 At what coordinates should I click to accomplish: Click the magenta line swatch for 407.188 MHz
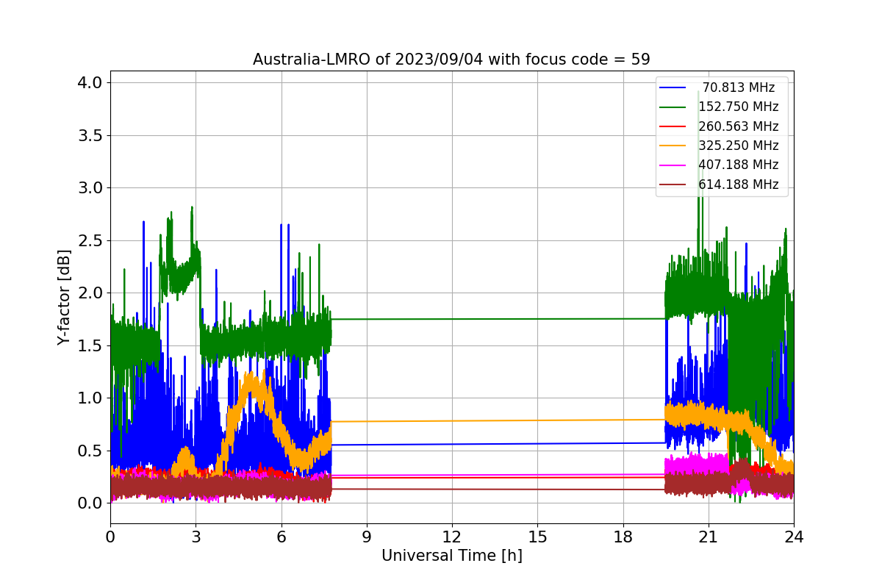(674, 165)
